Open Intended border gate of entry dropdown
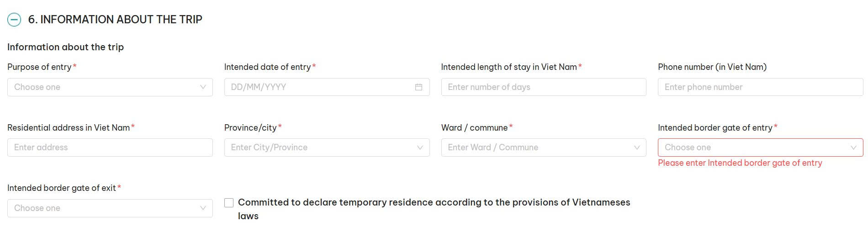868x232 pixels. click(x=754, y=148)
